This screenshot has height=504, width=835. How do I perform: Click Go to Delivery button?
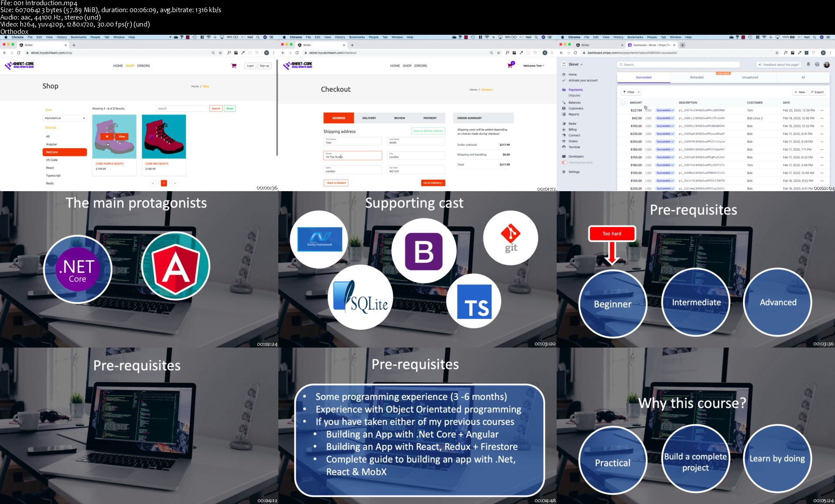(433, 183)
